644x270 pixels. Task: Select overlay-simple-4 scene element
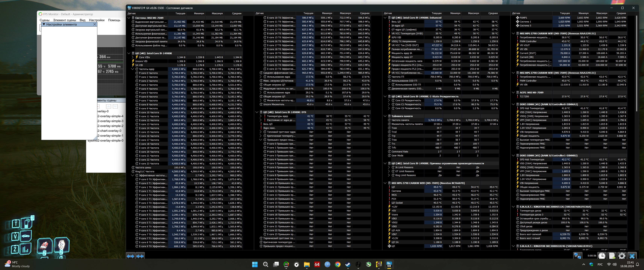click(x=110, y=116)
